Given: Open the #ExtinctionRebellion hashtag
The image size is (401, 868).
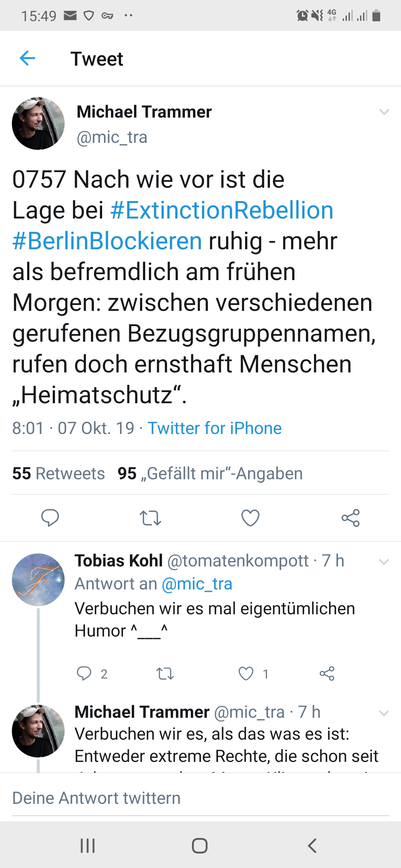Looking at the screenshot, I should [x=222, y=210].
